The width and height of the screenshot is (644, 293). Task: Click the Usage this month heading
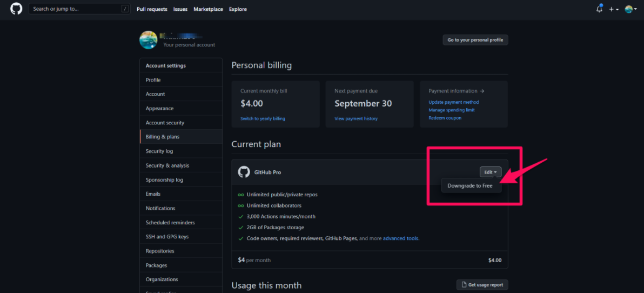[266, 285]
